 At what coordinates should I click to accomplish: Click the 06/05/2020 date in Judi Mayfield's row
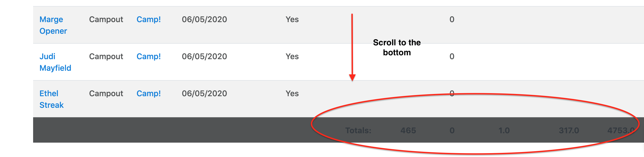coord(204,56)
